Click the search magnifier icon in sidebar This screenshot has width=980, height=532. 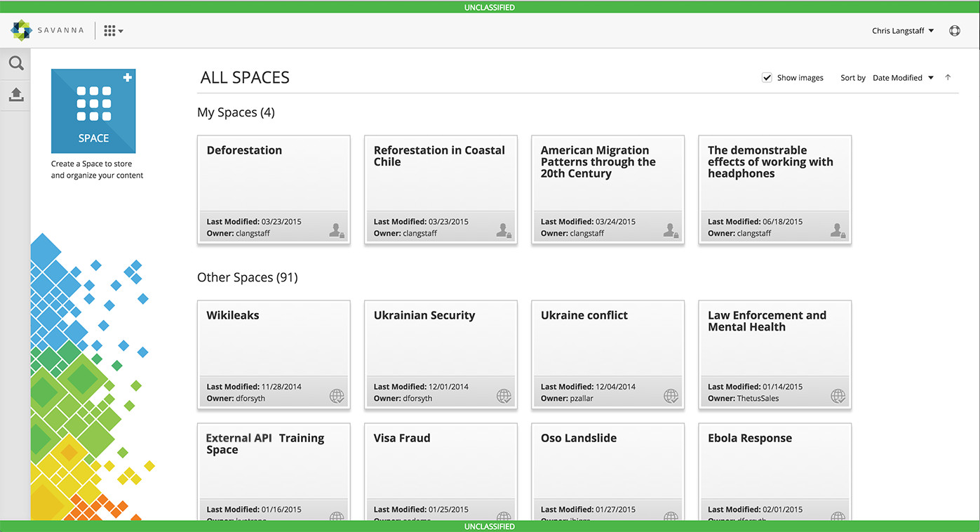click(15, 64)
